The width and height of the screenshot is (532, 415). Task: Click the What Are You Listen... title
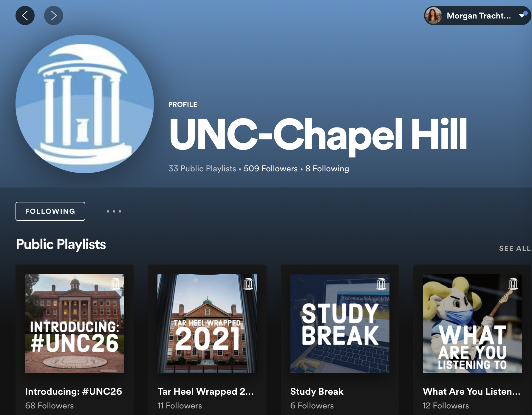pyautogui.click(x=471, y=391)
